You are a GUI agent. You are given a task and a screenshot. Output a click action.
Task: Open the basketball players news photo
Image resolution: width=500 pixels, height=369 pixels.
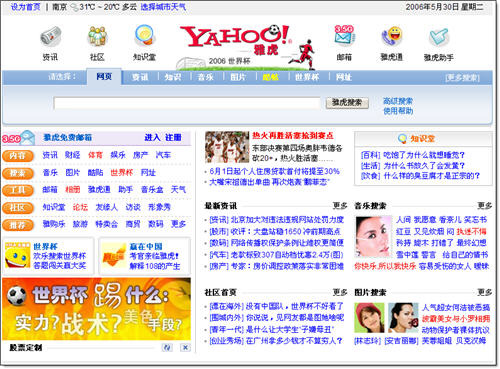(227, 147)
